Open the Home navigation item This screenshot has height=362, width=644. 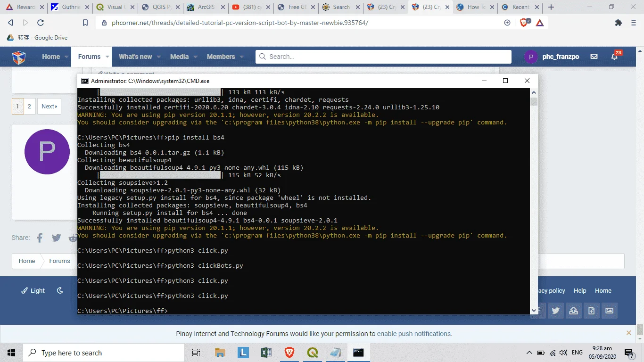pos(51,57)
